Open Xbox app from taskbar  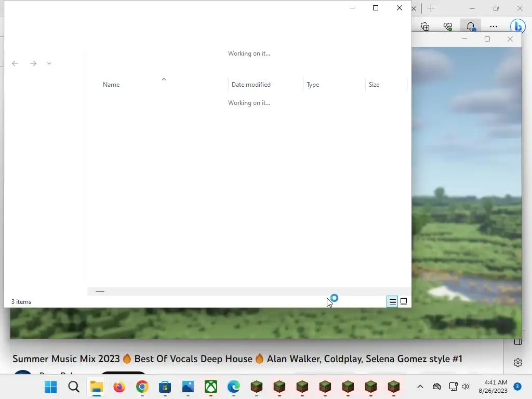tap(211, 387)
